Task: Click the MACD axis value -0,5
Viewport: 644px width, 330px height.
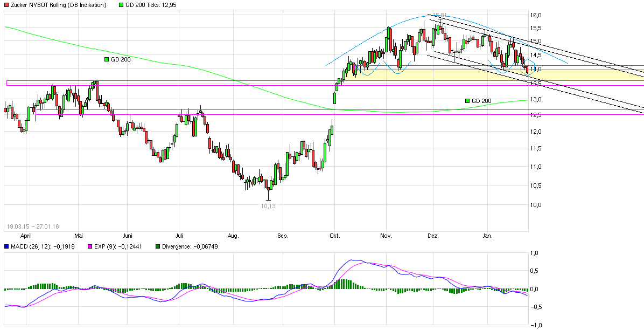Action: click(536, 307)
